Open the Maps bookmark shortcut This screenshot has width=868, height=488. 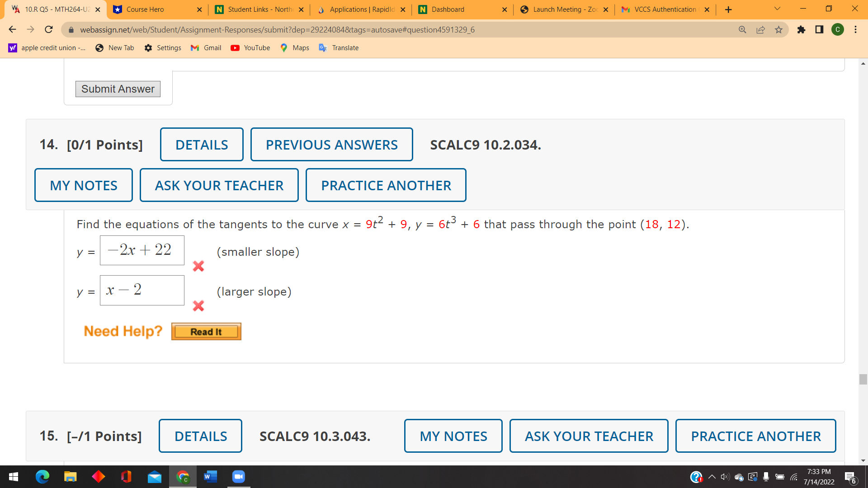tap(294, 47)
